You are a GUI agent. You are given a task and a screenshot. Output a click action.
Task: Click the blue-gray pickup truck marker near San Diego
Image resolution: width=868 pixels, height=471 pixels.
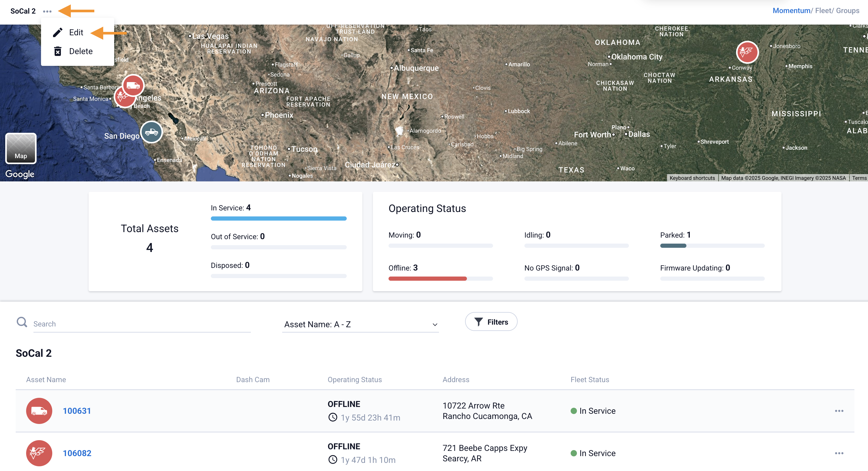coord(151,132)
